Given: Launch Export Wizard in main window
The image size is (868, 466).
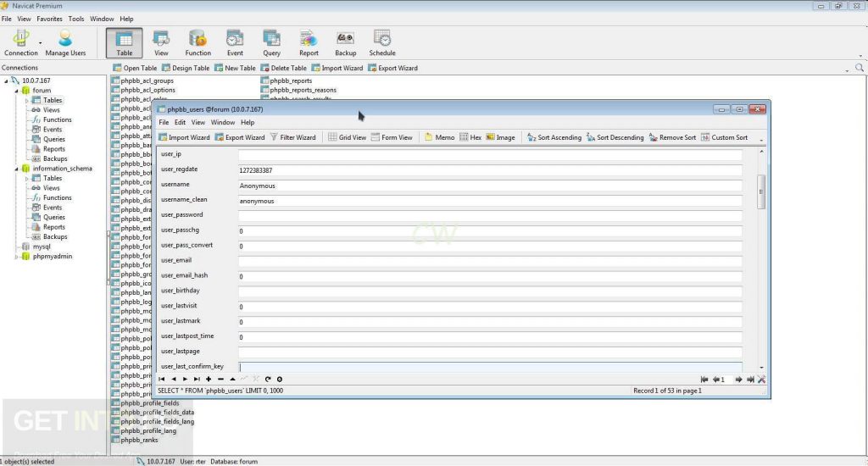Looking at the screenshot, I should click(393, 68).
